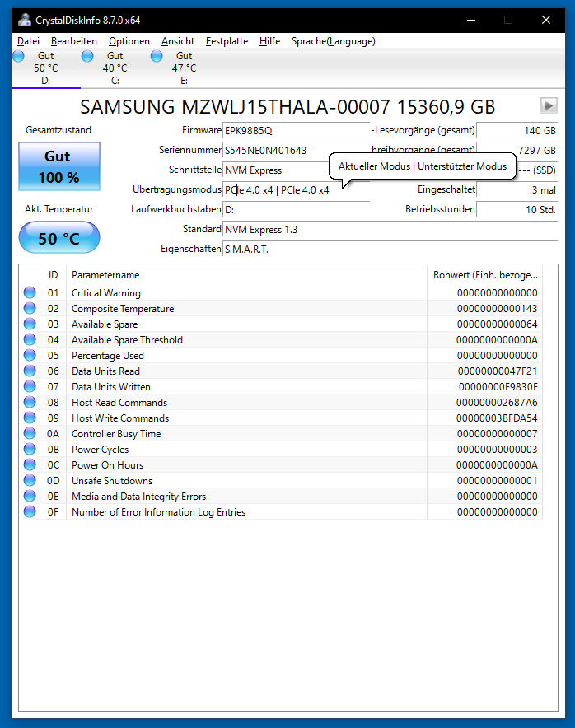Close the CrystalDiskInfo window
Image resolution: width=575 pixels, height=728 pixels.
coord(546,20)
